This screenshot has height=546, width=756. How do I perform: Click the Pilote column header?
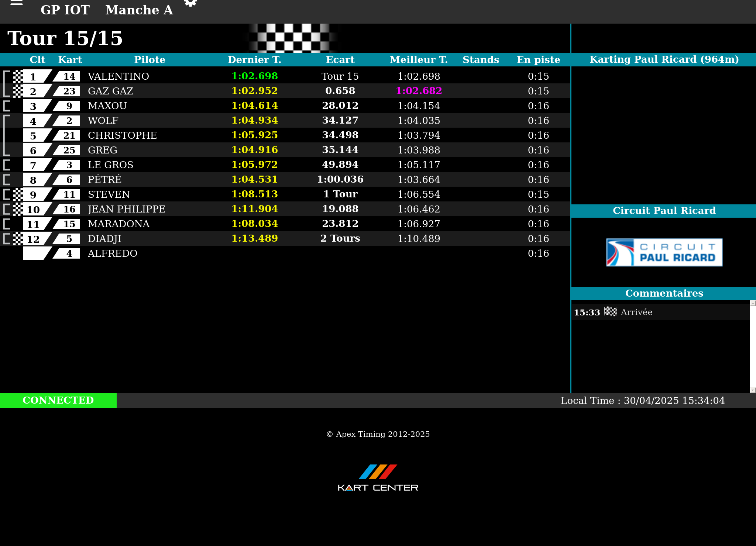click(150, 60)
